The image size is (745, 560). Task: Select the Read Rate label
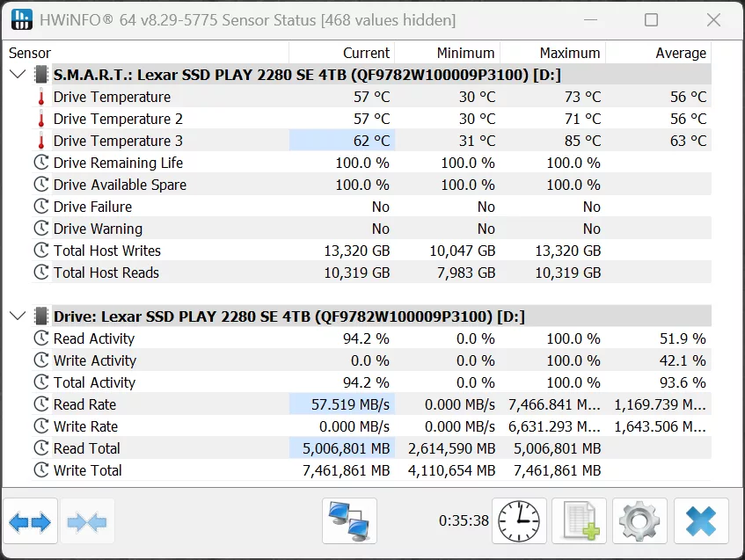[84, 404]
